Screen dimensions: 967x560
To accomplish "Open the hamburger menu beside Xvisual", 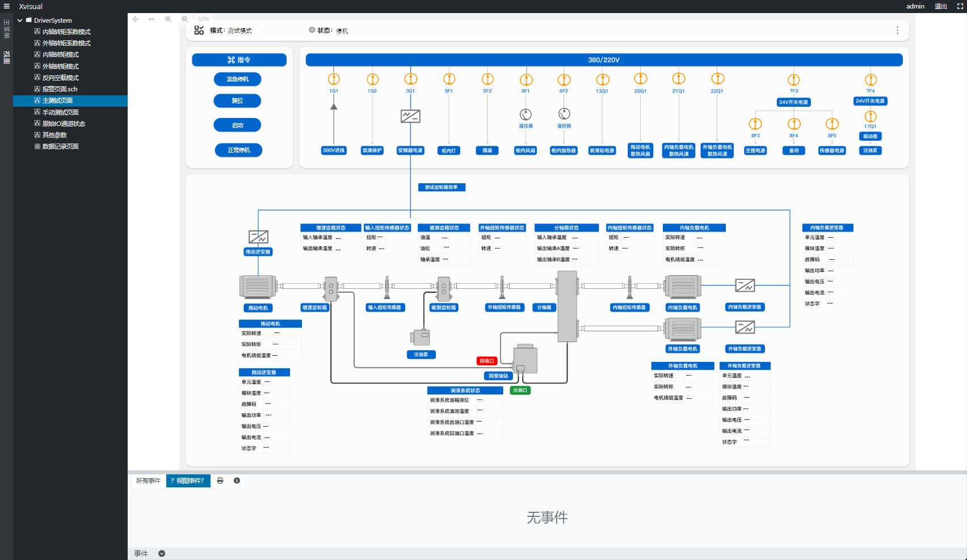I will 7,6.
